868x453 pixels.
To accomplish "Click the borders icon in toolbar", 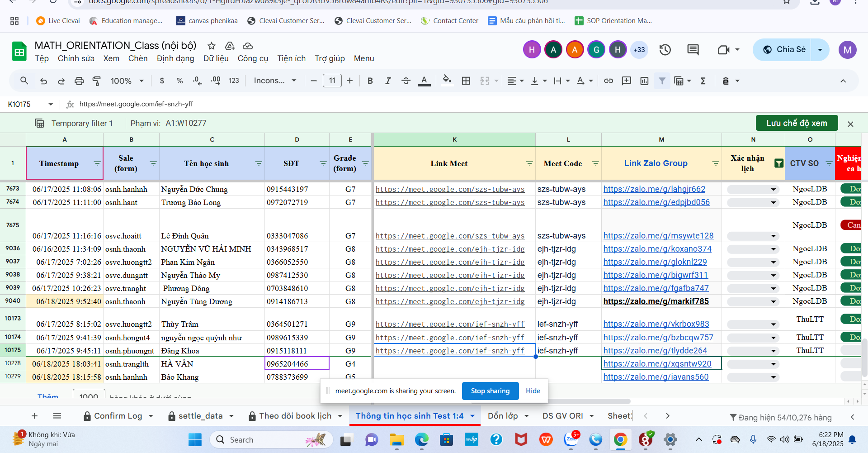I will click(x=466, y=81).
